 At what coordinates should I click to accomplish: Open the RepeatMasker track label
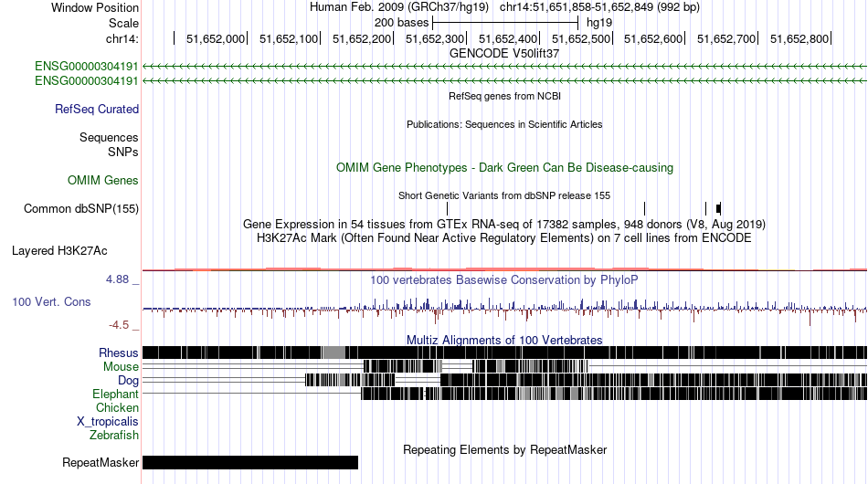click(101, 462)
